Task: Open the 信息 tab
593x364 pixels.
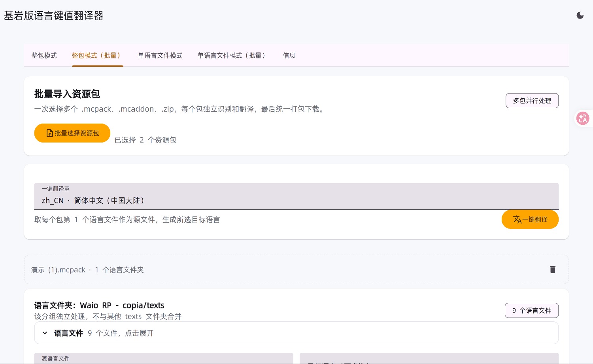Action: click(289, 56)
